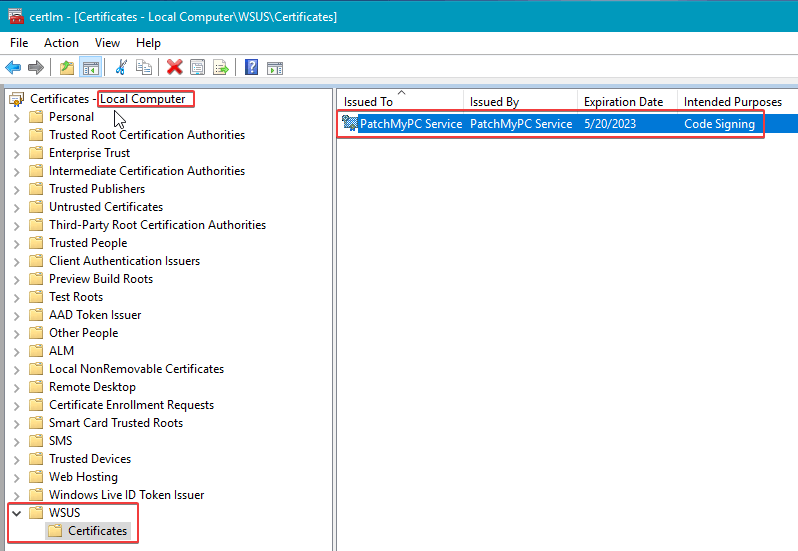Expand Windows Live ID Token Issuer

coord(17,496)
